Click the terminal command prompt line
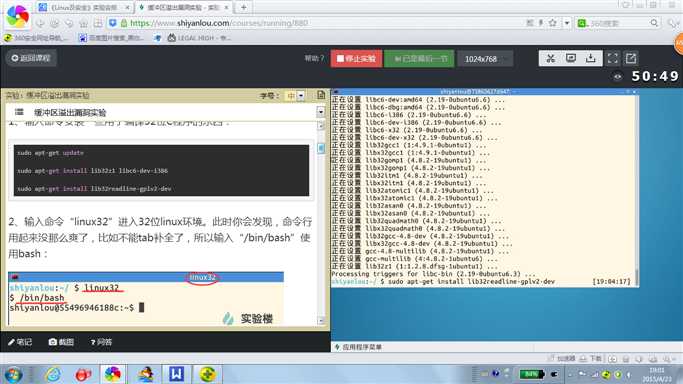This screenshot has height=384, width=683. 480,282
